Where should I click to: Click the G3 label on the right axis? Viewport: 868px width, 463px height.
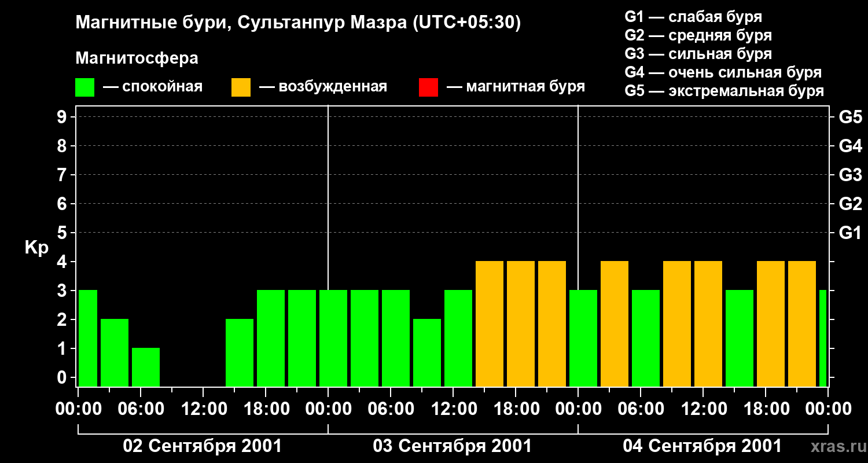[x=850, y=175]
